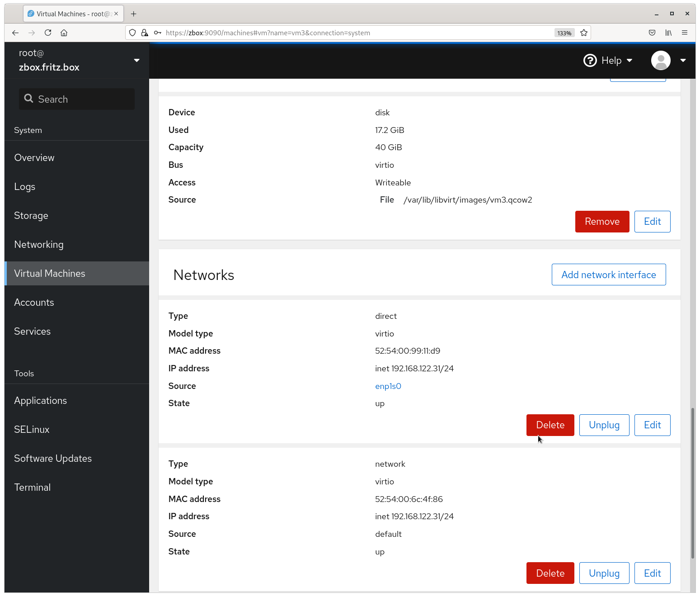Viewport: 700px width, 597px height.
Task: Close the Virtual Machines browser tab
Action: point(116,14)
